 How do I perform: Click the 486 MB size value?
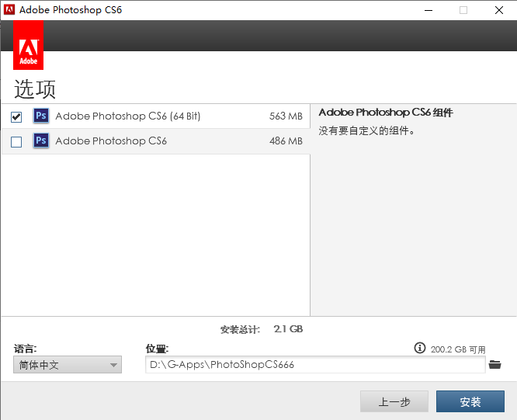286,141
